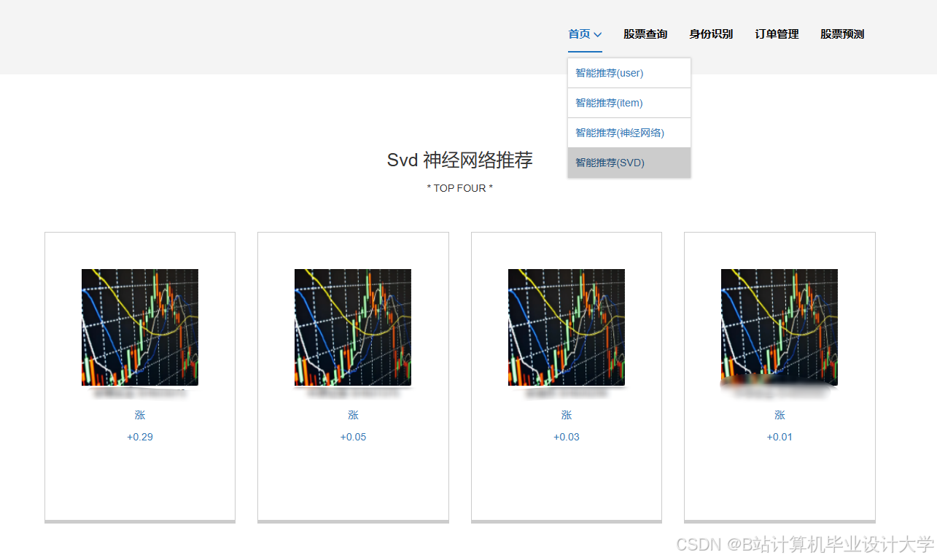Click the 涨 link on the fourth card

779,415
